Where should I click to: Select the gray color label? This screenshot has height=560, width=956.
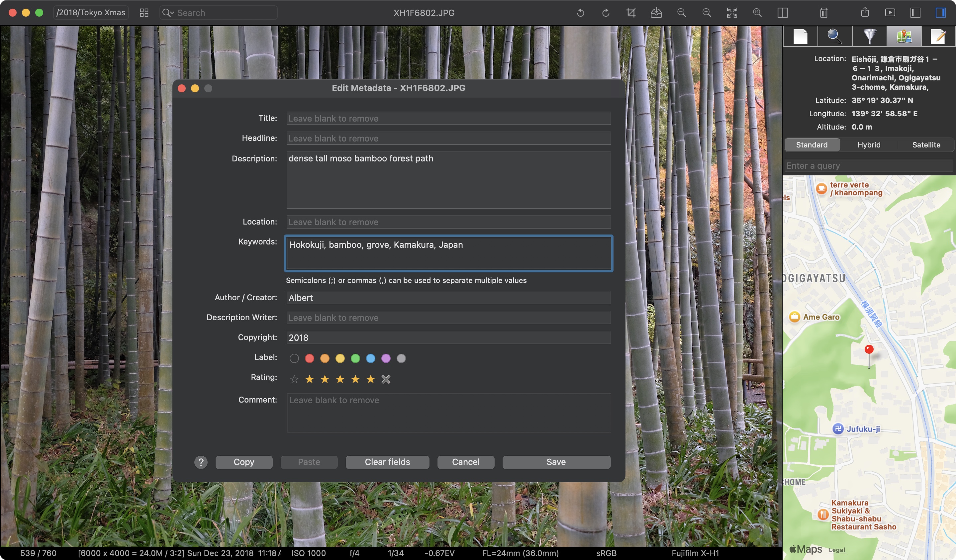point(401,358)
